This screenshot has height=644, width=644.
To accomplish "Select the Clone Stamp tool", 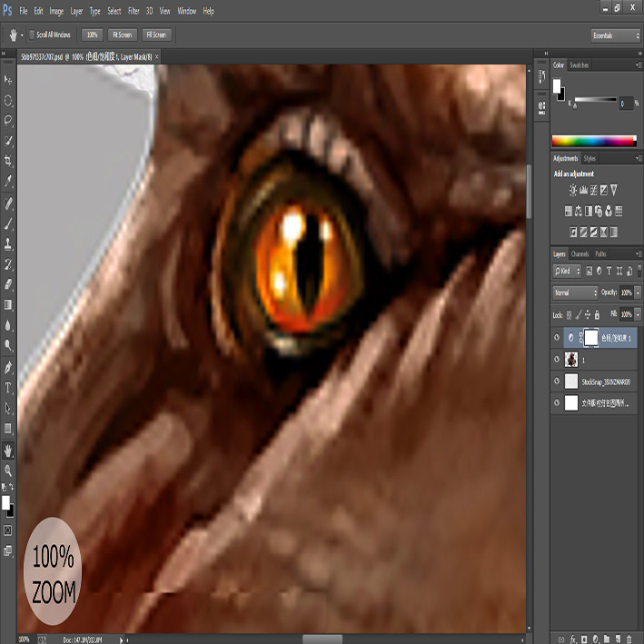I will click(x=8, y=243).
